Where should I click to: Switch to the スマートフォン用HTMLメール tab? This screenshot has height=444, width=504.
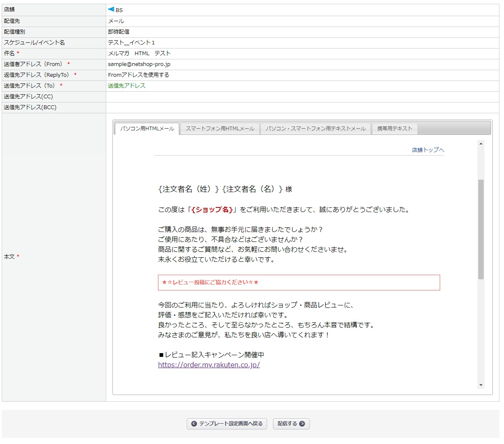(x=220, y=129)
